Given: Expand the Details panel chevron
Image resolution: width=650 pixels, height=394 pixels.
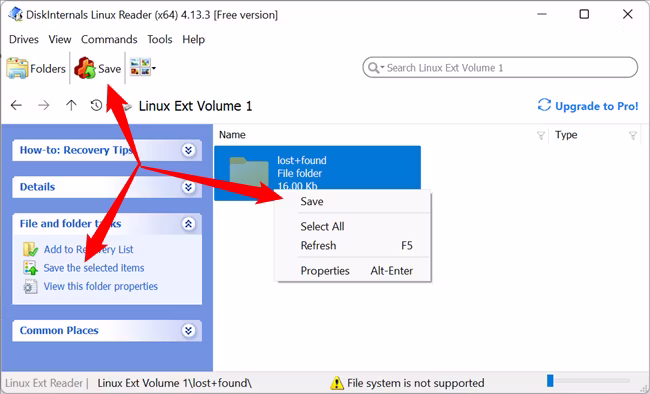Looking at the screenshot, I should point(188,187).
